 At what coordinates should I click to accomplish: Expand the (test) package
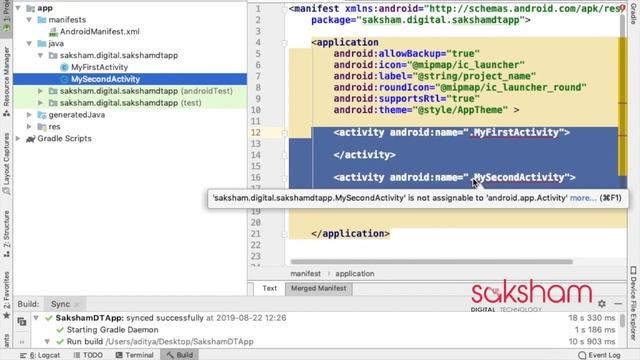41,103
